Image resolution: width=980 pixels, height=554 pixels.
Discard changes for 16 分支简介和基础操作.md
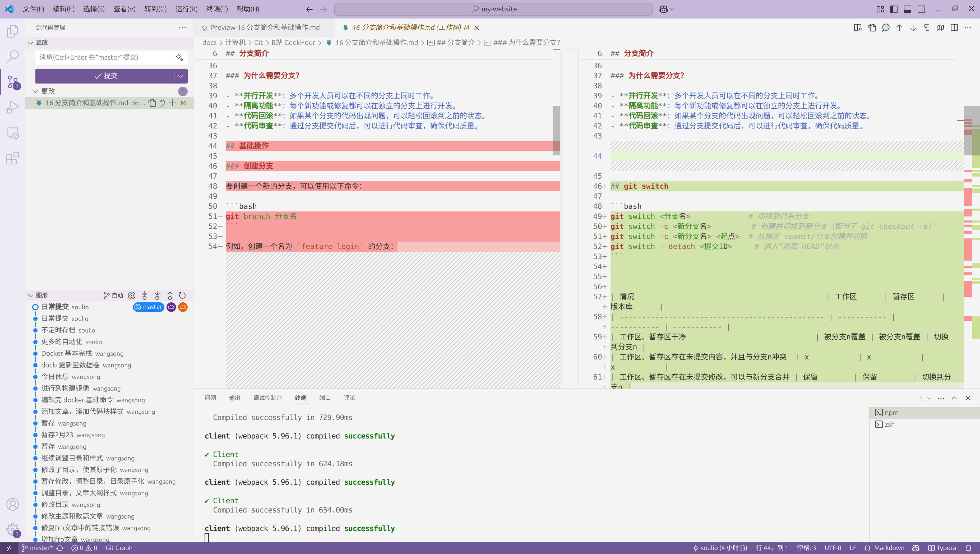pyautogui.click(x=162, y=103)
